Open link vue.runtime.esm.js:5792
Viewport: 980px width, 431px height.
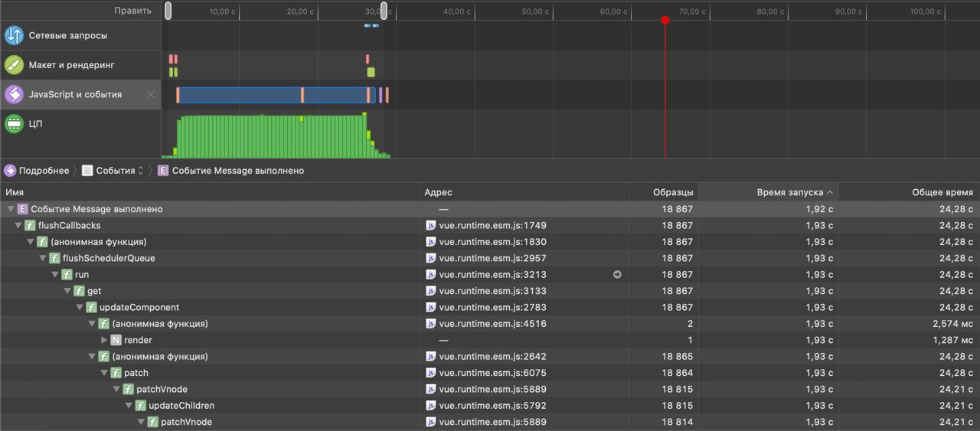pos(492,406)
